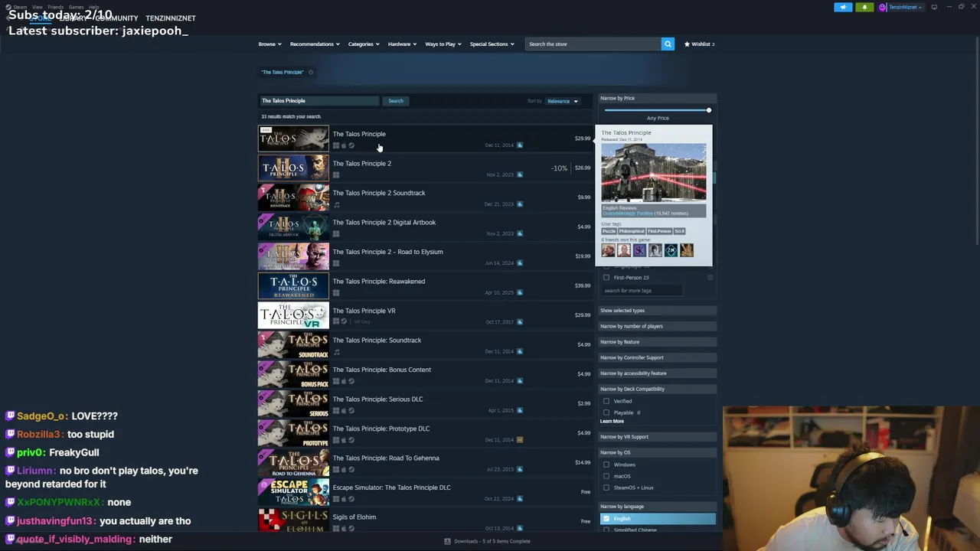Click the fullscreen VR icon in the title bar
The width and height of the screenshot is (980, 551).
pyautogui.click(x=934, y=7)
